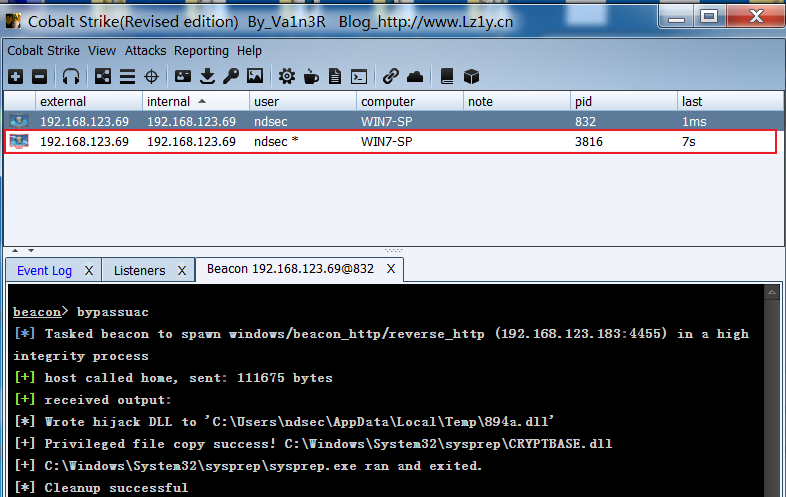Minimize the Cobalt Strike window
786x497 pixels.
[676, 17]
